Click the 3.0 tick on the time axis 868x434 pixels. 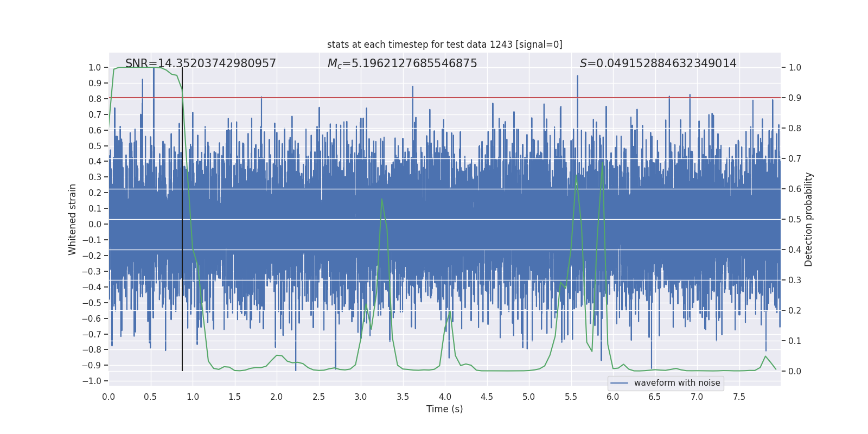[361, 397]
